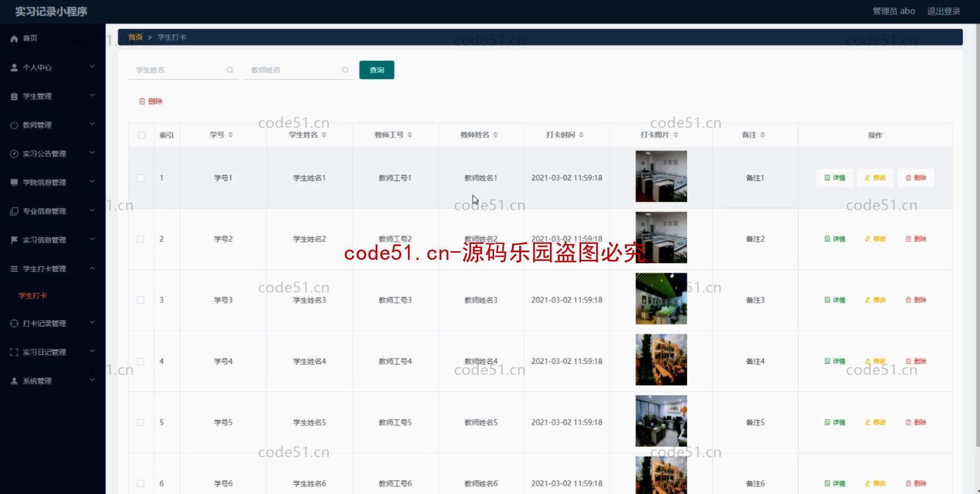The width and height of the screenshot is (980, 494).
Task: Click 管理员 abo in the top bar
Action: click(894, 11)
